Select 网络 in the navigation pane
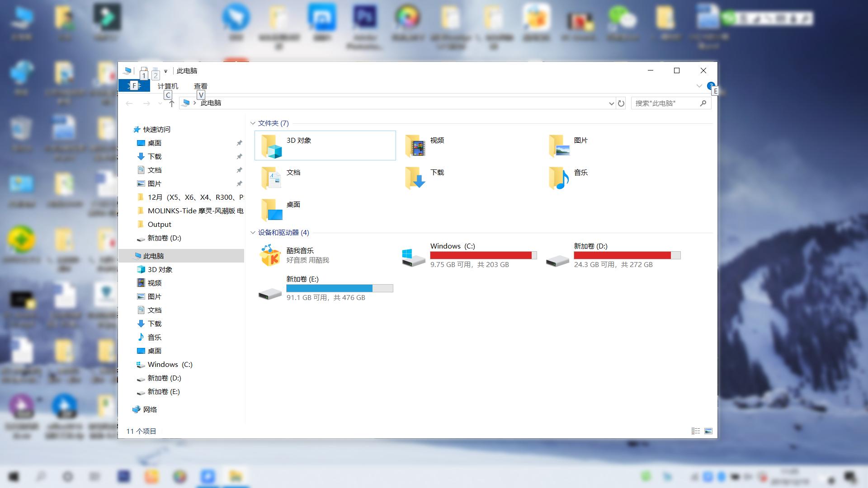 click(150, 409)
